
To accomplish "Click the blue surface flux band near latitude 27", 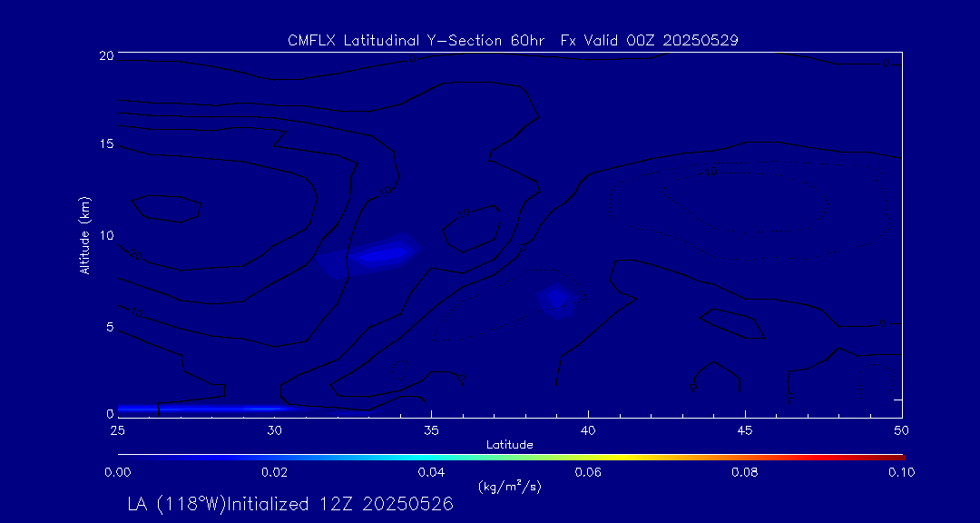I will [206, 409].
